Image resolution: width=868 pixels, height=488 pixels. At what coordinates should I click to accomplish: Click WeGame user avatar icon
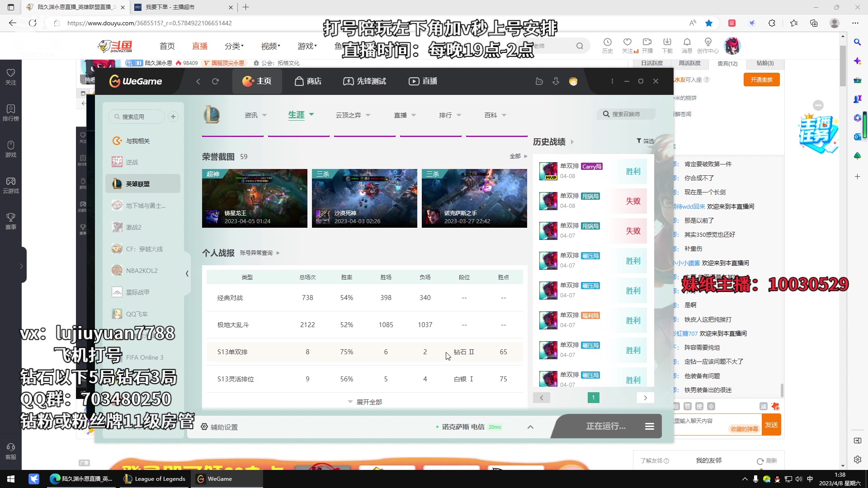point(573,81)
